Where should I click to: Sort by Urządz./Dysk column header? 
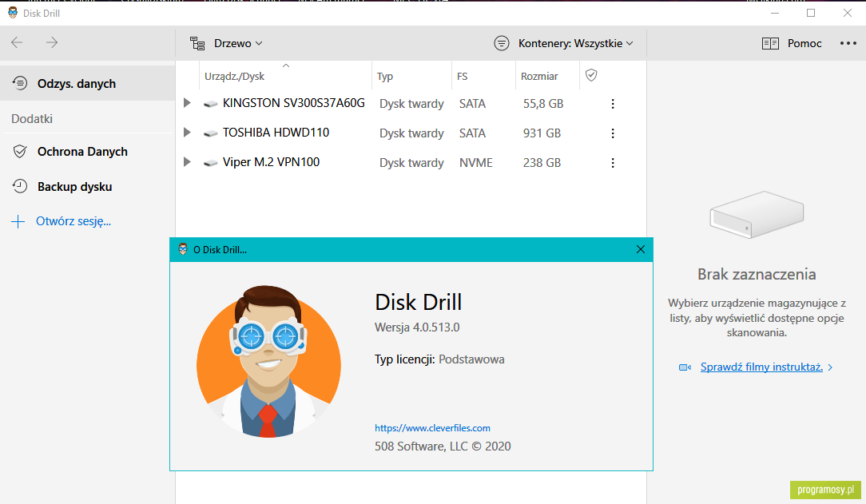pos(285,76)
